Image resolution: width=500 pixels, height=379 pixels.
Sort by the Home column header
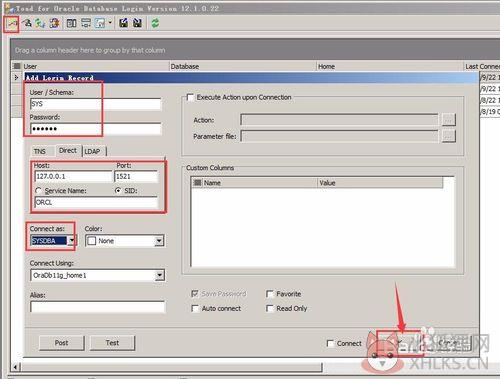pyautogui.click(x=390, y=66)
